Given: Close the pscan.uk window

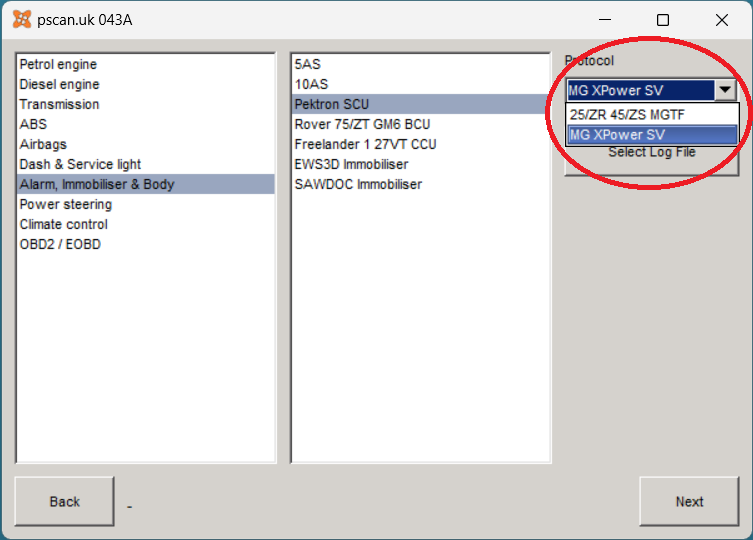Looking at the screenshot, I should (722, 20).
